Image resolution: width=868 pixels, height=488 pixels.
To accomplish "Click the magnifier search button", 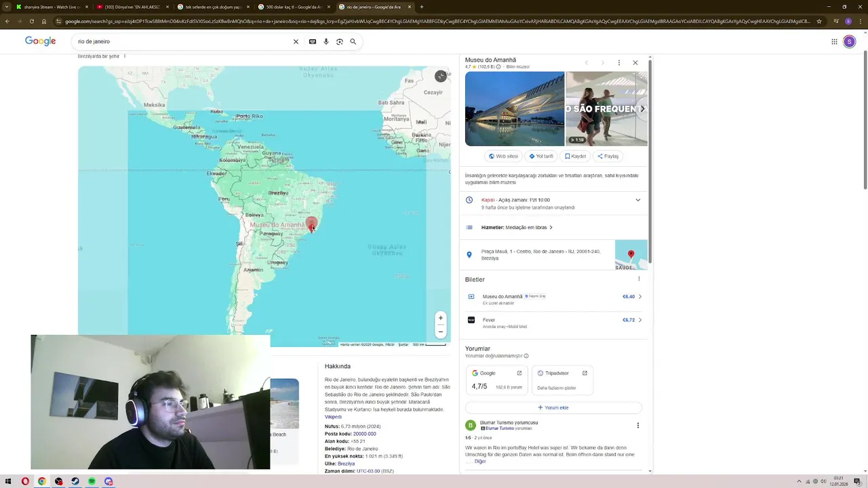I will coord(353,41).
